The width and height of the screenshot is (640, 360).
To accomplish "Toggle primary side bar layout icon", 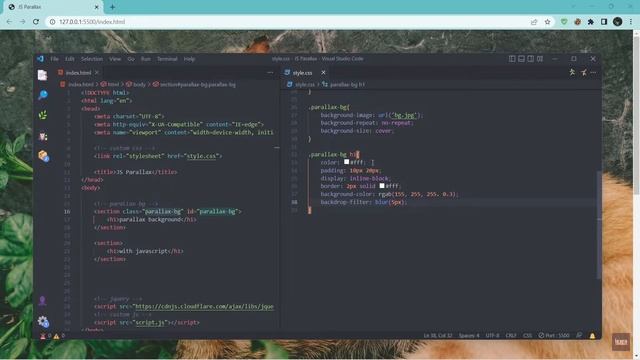I will [x=512, y=59].
